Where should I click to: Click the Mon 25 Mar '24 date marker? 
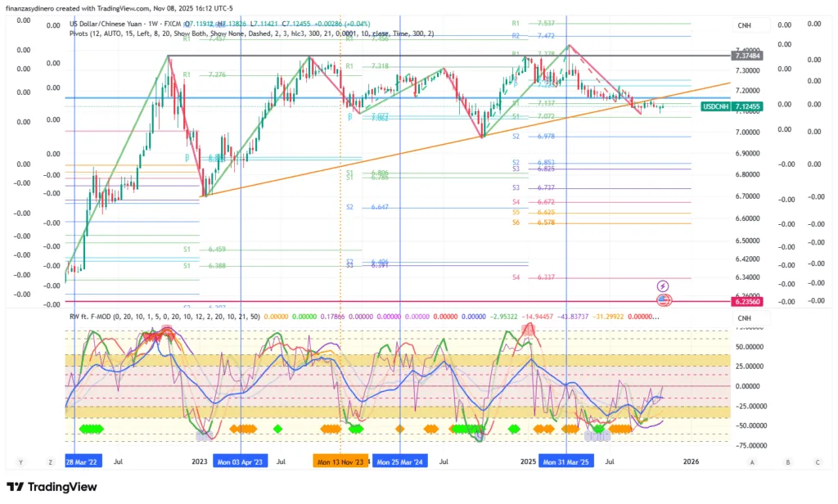click(400, 461)
